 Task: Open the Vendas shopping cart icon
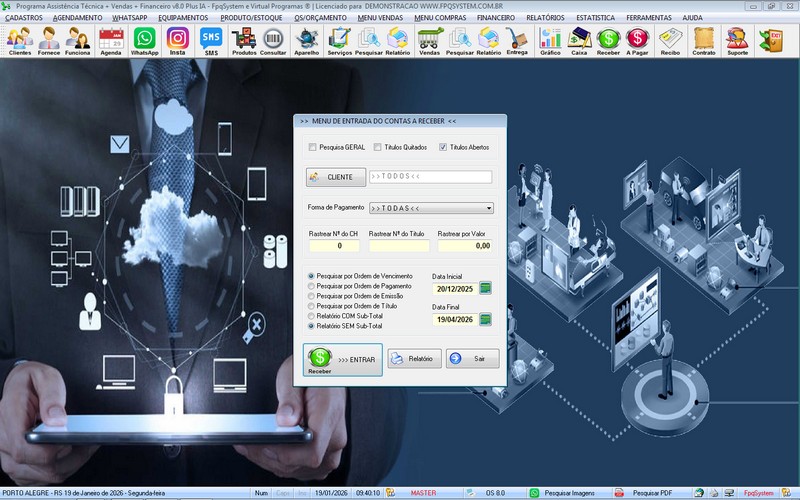430,41
